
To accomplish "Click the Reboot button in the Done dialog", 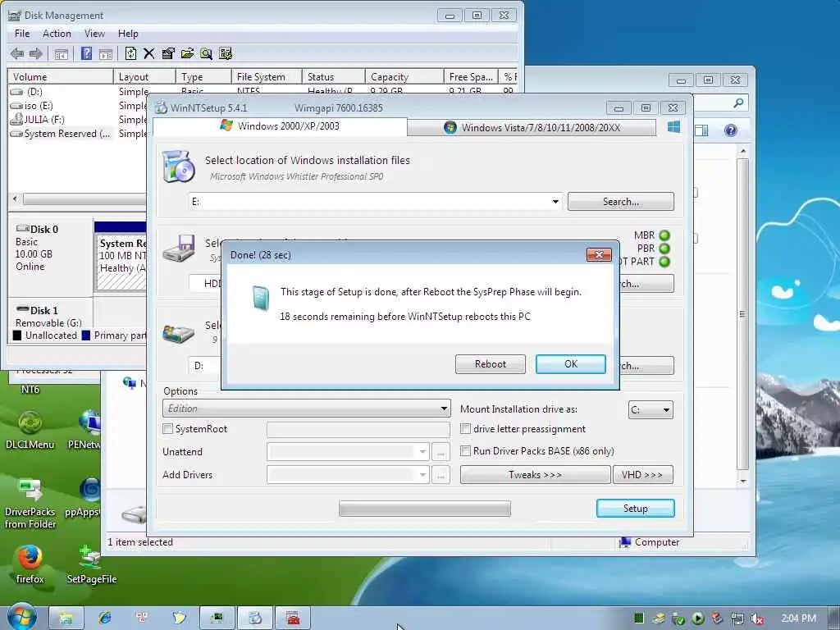I will (x=491, y=364).
